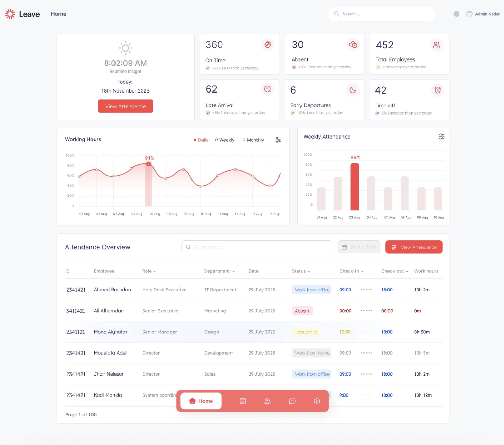Click View Attendence button in Attendance Overview
This screenshot has height=445, width=504.
414,247
